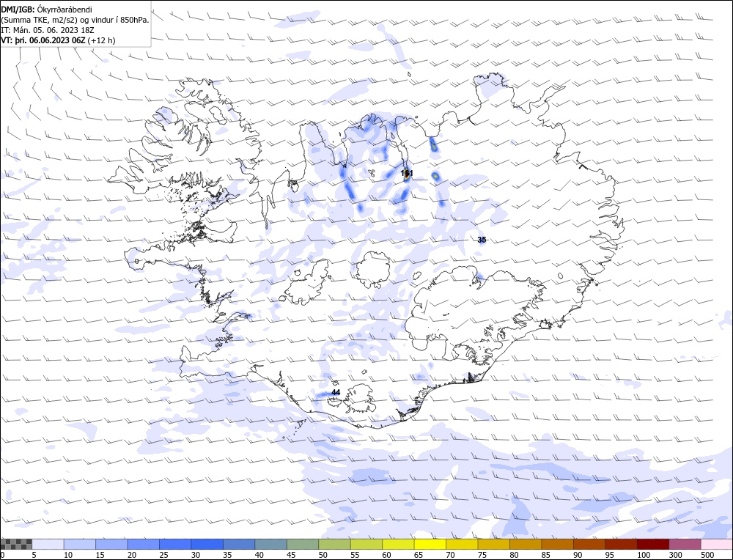
Task: Click the legend tick label '0'
Action: (x=2, y=555)
